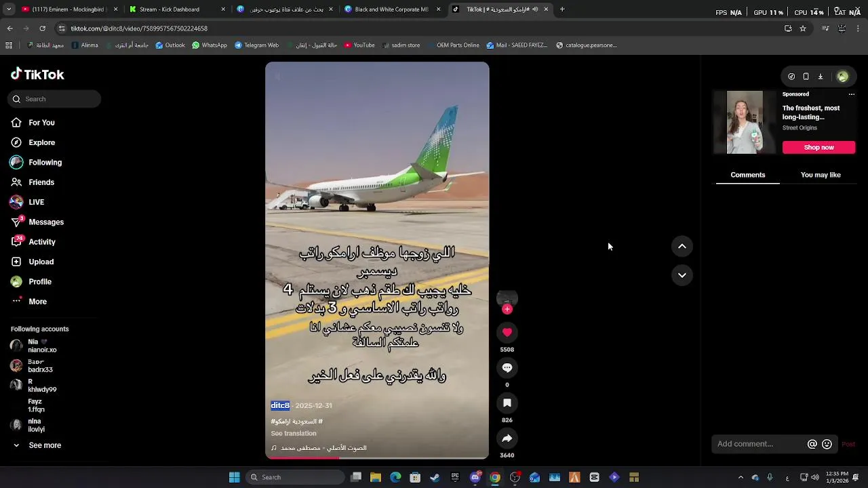The height and width of the screenshot is (488, 868).
Task: Save video with bookmark icon
Action: click(507, 403)
